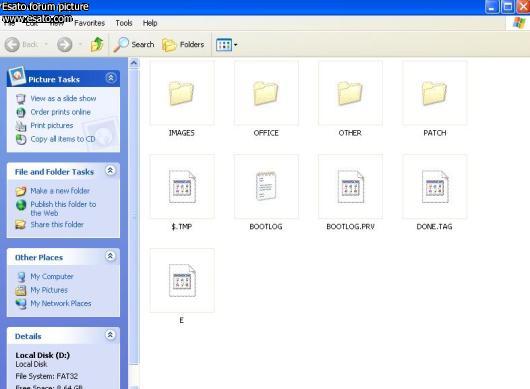
Task: Collapse File and Folder Tasks panel
Action: point(110,170)
